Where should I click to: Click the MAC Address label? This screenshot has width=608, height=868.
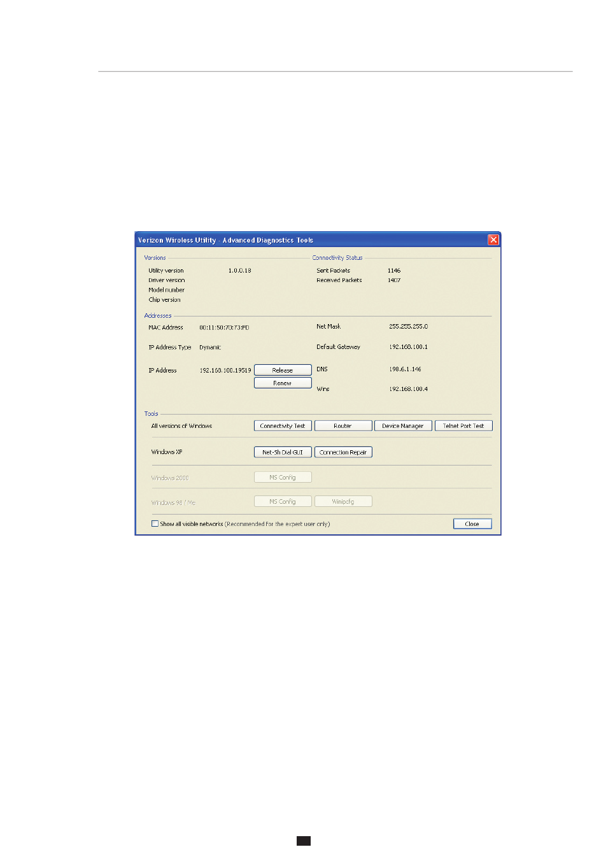[x=166, y=327]
